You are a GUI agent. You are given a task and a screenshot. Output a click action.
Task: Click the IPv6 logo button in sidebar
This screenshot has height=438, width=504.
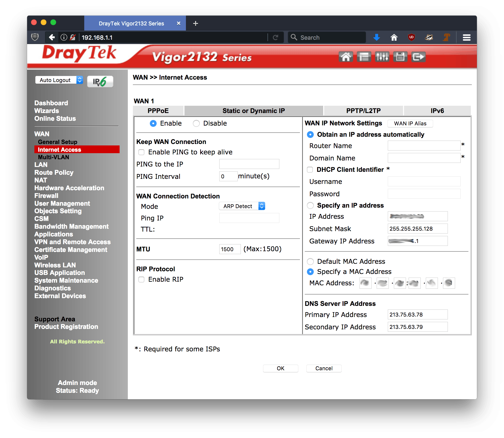click(x=100, y=81)
